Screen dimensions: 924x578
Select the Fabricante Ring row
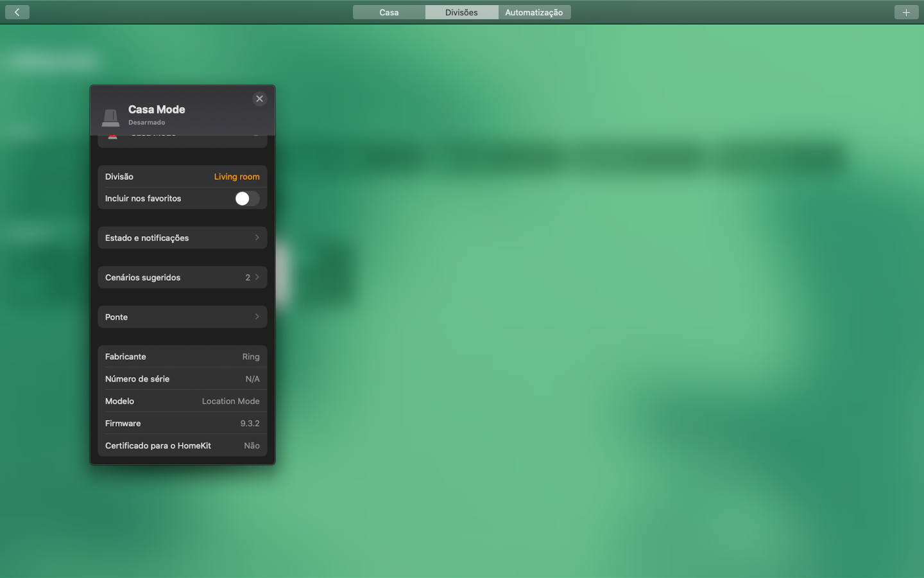182,356
